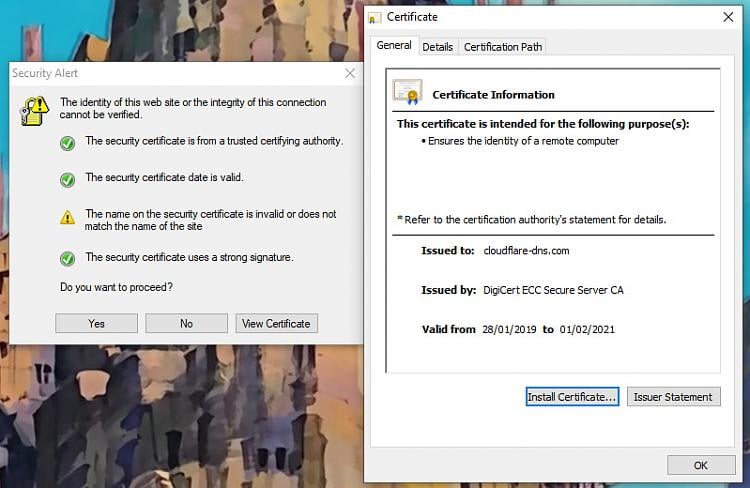The height and width of the screenshot is (488, 750).
Task: Click Install Certificate button
Action: pos(572,397)
